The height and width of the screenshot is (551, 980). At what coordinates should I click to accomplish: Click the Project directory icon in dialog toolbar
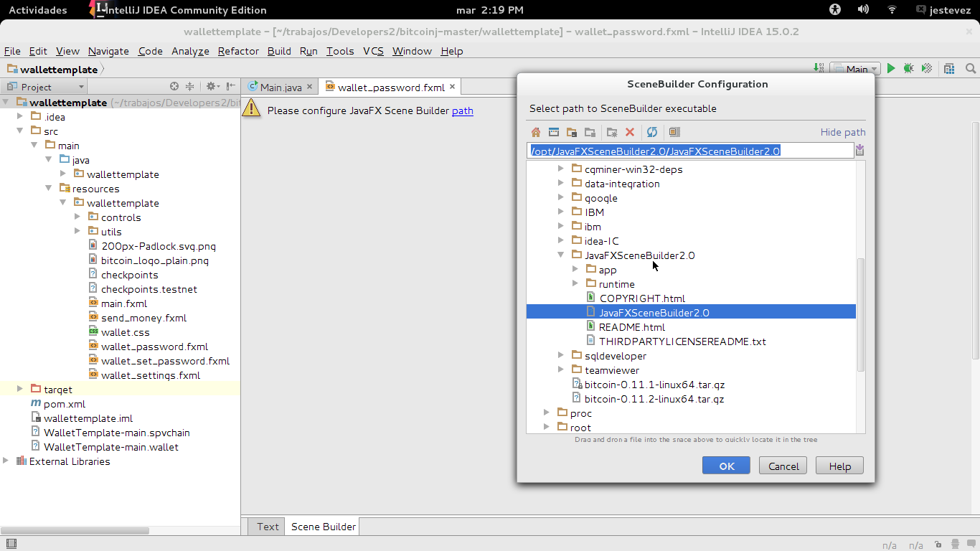pos(572,132)
